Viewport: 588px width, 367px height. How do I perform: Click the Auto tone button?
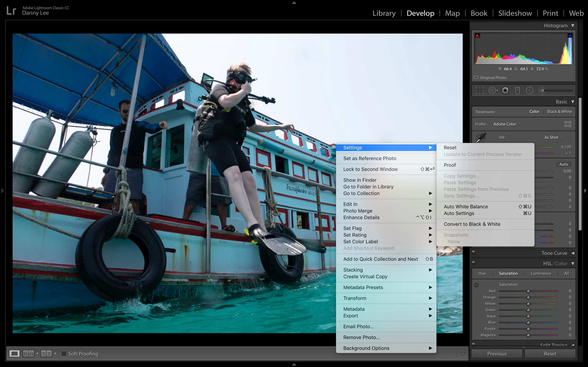coord(563,164)
